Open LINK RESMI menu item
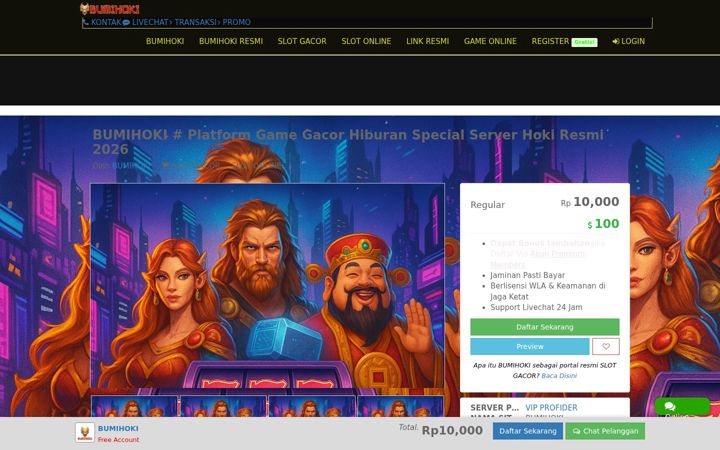The width and height of the screenshot is (720, 450). click(428, 41)
